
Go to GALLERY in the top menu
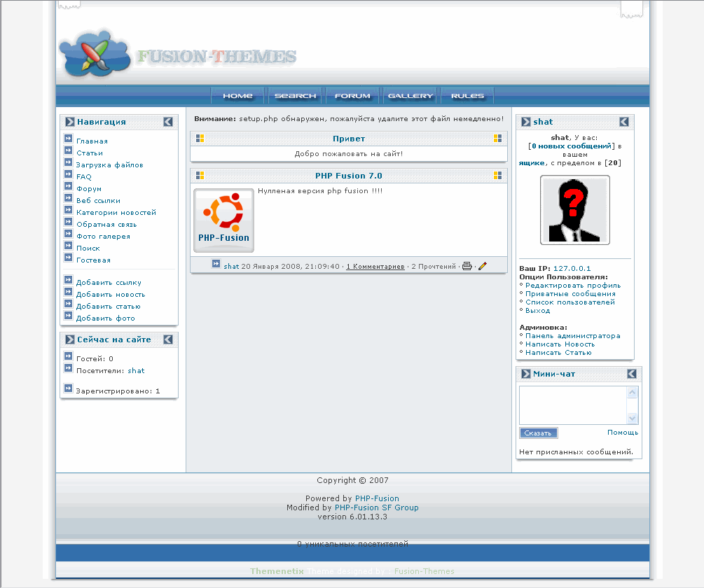(x=410, y=96)
